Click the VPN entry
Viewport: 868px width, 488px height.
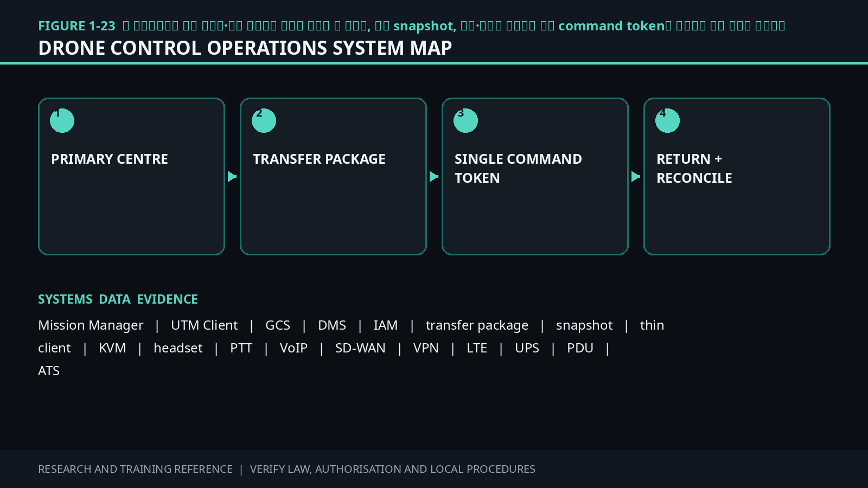pyautogui.click(x=426, y=348)
